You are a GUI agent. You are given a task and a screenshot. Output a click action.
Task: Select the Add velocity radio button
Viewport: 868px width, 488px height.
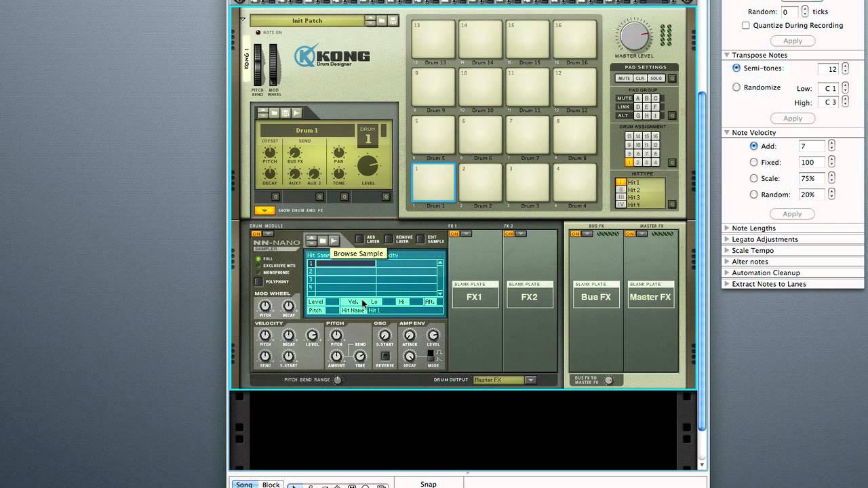754,146
